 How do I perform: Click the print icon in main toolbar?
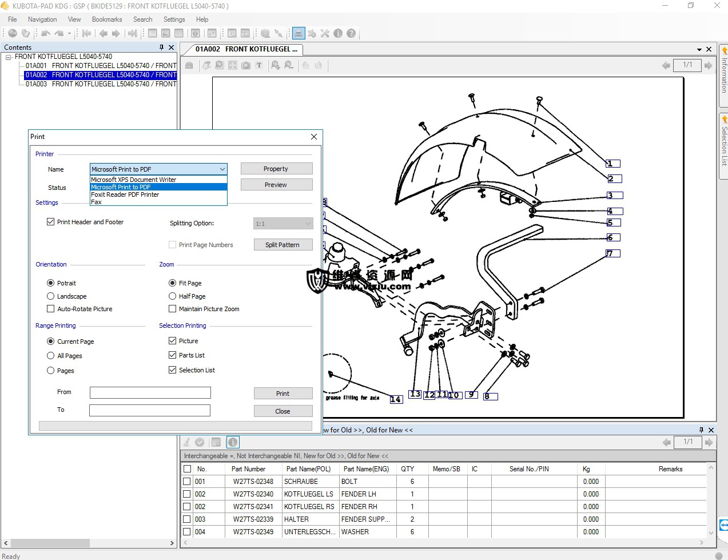point(298,33)
